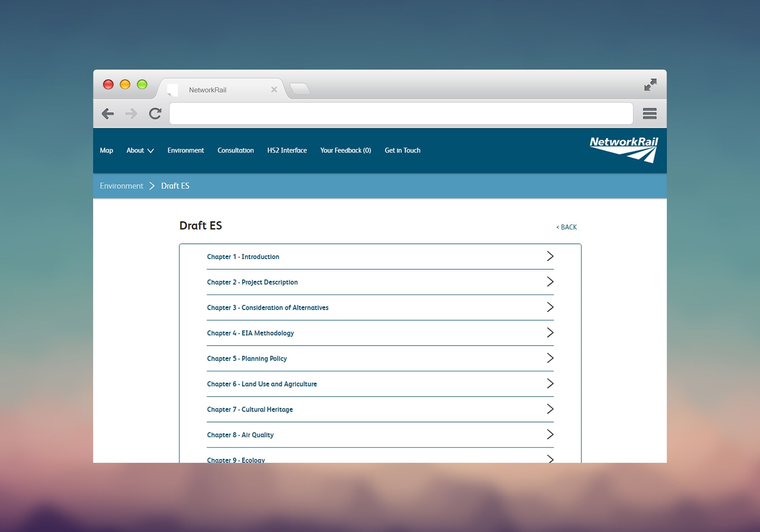This screenshot has width=760, height=532.
Task: Expand Chapter 1 - Introduction chevron
Action: (x=550, y=256)
